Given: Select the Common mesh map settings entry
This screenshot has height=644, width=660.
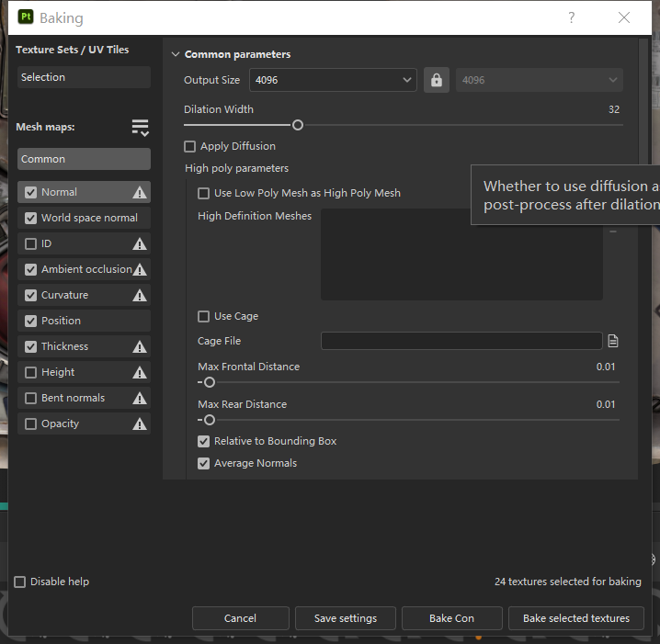Looking at the screenshot, I should tap(84, 159).
